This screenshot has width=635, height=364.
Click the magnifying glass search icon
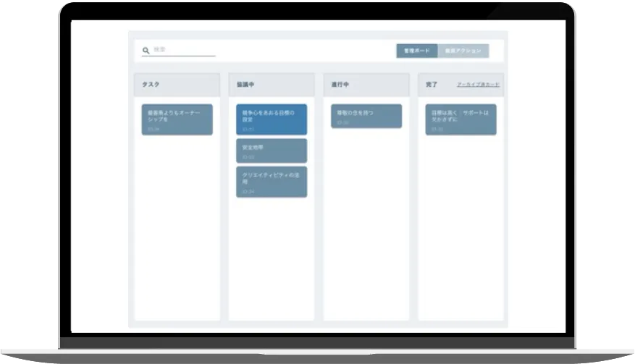(x=146, y=51)
